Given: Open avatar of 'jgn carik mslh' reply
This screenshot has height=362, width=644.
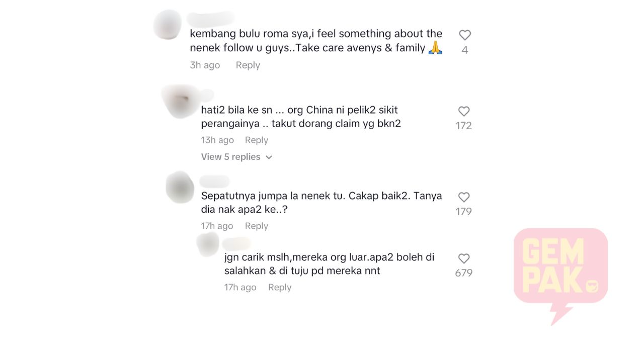Looking at the screenshot, I should (x=208, y=245).
